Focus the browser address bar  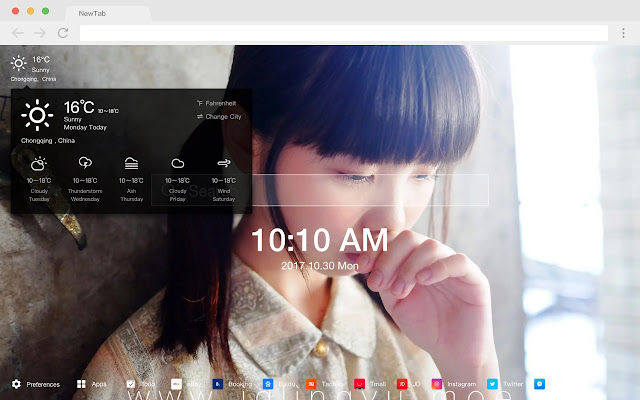[344, 33]
